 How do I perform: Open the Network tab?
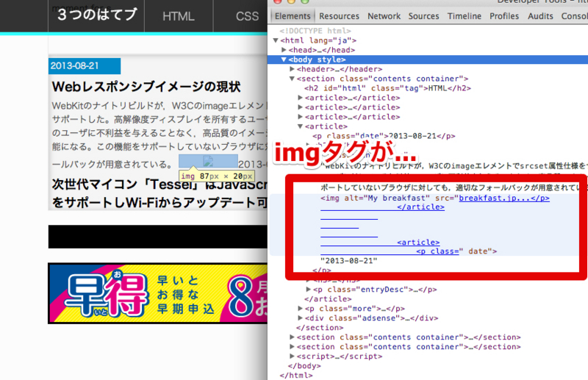384,16
